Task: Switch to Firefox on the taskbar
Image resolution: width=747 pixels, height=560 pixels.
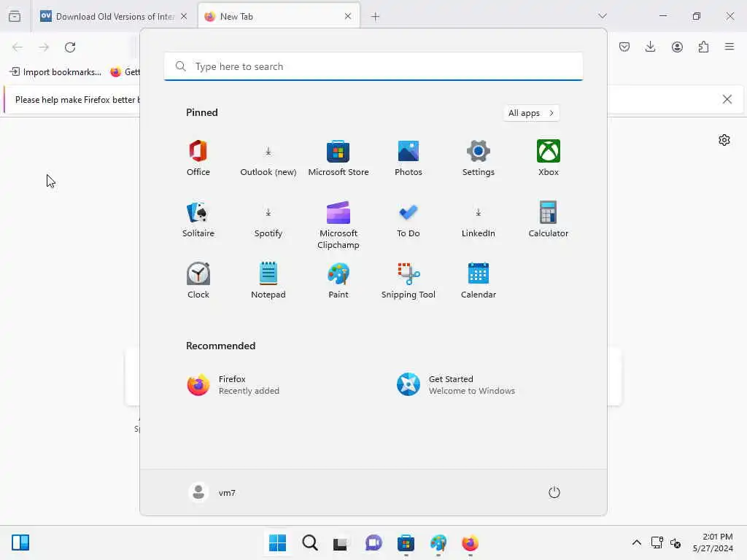Action: pos(470,542)
